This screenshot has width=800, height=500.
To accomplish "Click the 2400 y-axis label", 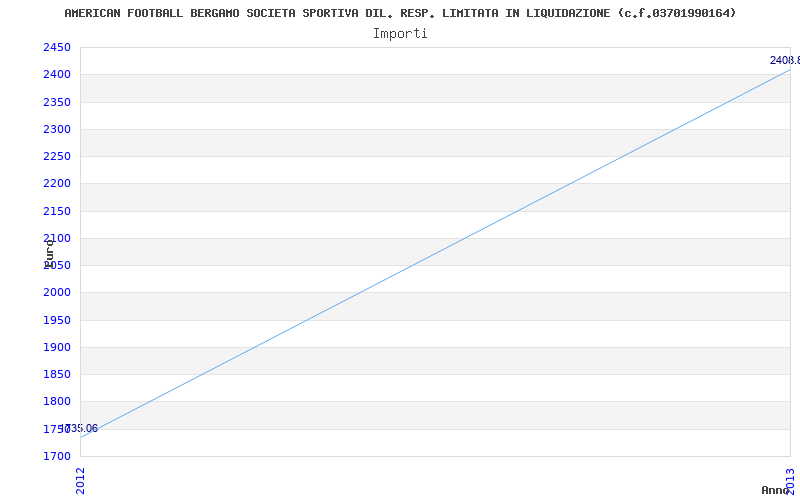I will 57,74.
